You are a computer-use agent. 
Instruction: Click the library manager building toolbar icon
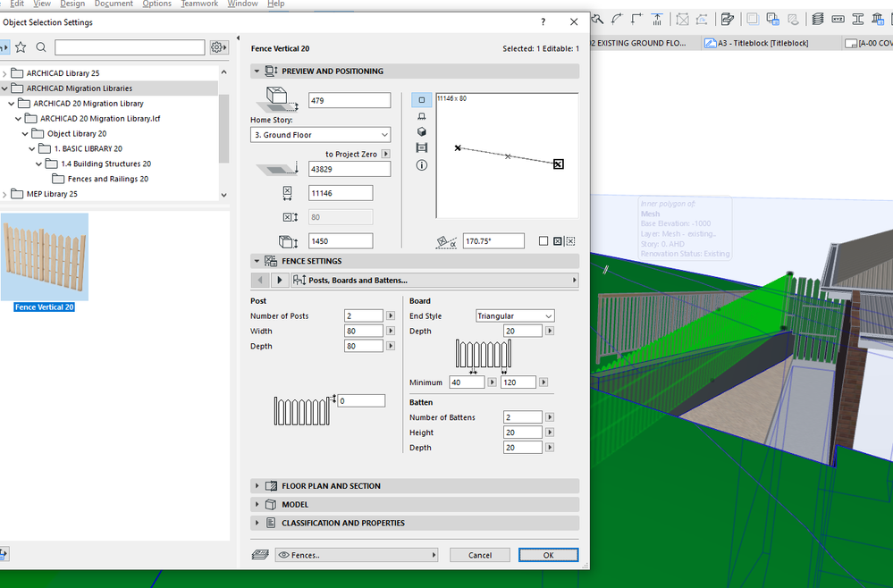pos(877,20)
